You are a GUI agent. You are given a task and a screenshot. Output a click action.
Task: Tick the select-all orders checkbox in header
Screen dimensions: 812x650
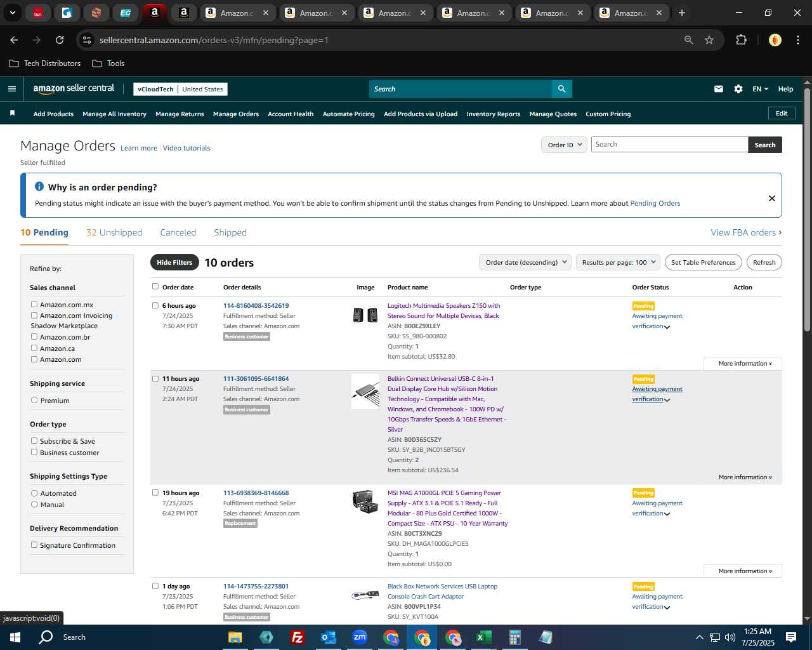tap(155, 286)
